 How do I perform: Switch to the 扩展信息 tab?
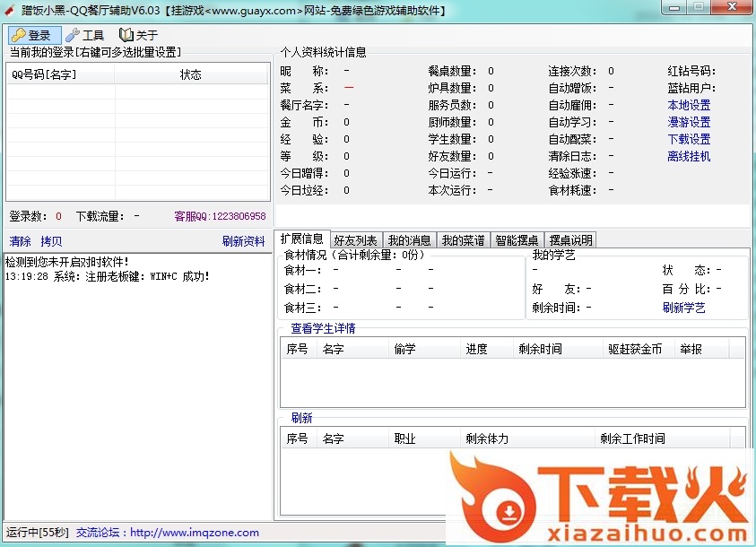302,239
